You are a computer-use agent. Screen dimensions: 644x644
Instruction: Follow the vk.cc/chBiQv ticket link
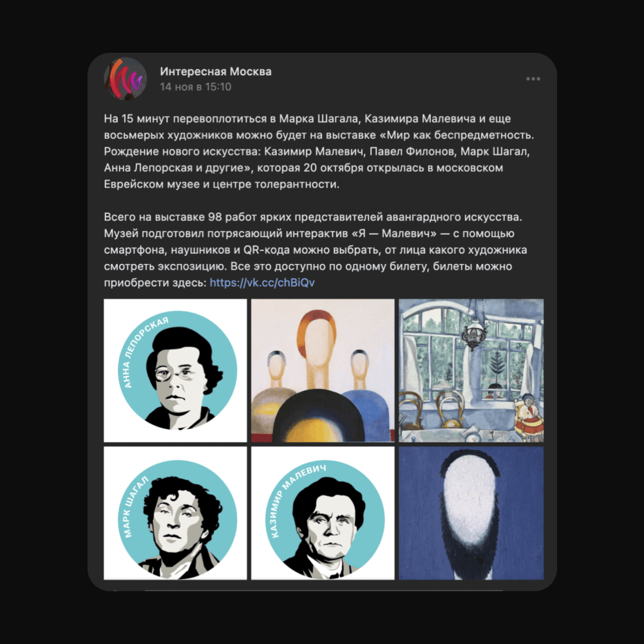262,283
